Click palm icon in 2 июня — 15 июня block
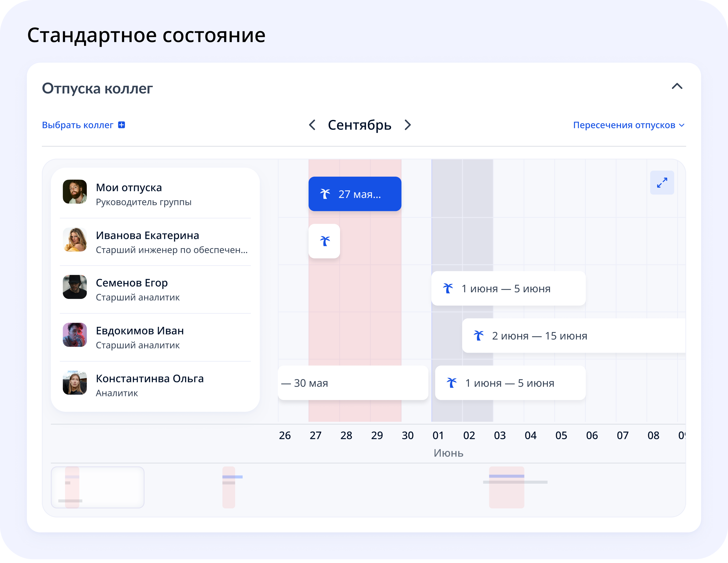Image resolution: width=728 pixels, height=563 pixels. [478, 336]
